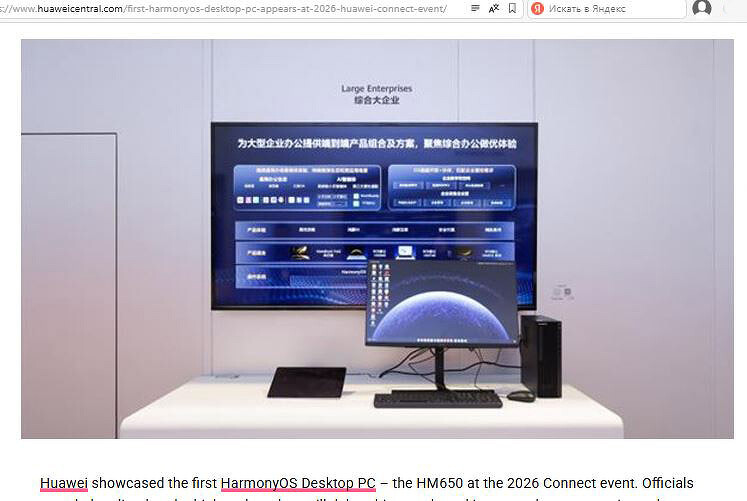Open the user profile avatar
The image size is (747, 501).
[x=702, y=7]
